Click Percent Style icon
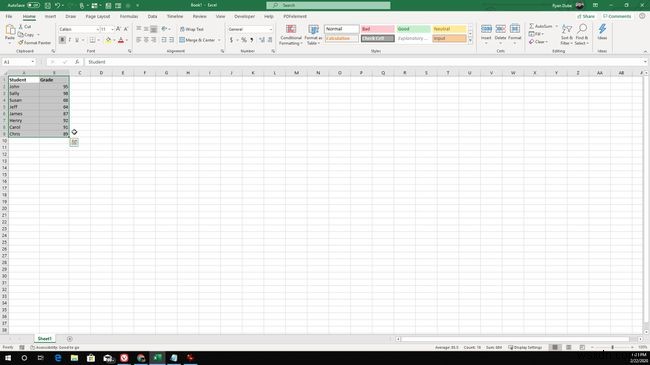This screenshot has height=365, width=650. point(244,40)
